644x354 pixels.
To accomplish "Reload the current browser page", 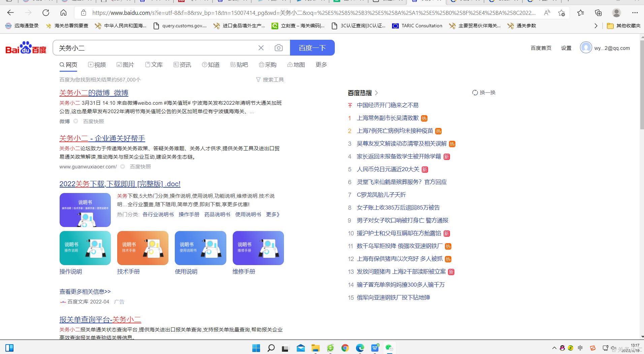I will point(46,13).
